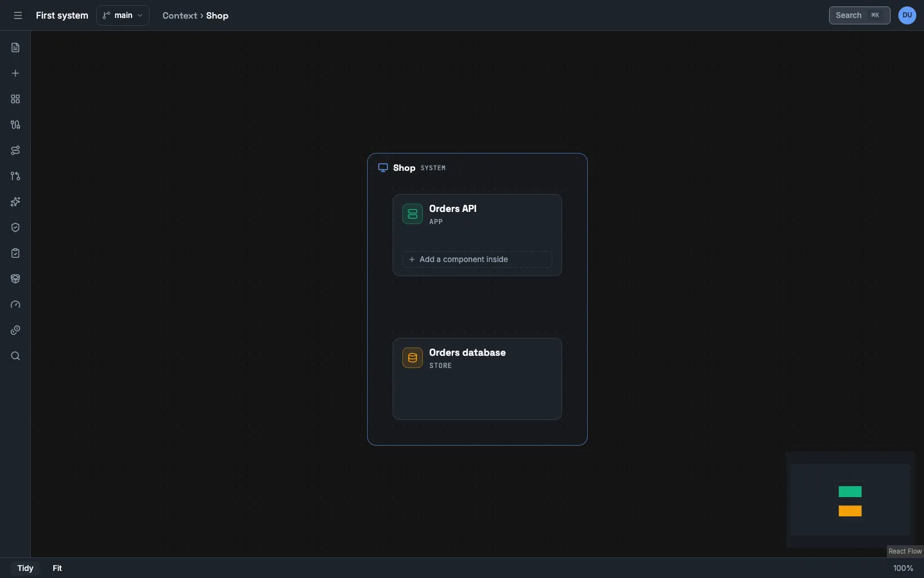Open the shield check sidebar icon
Screen dimensions: 924x578
(x=15, y=227)
